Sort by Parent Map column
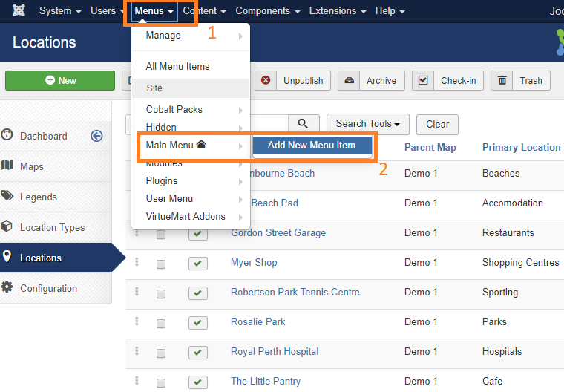564x392 pixels. point(430,147)
